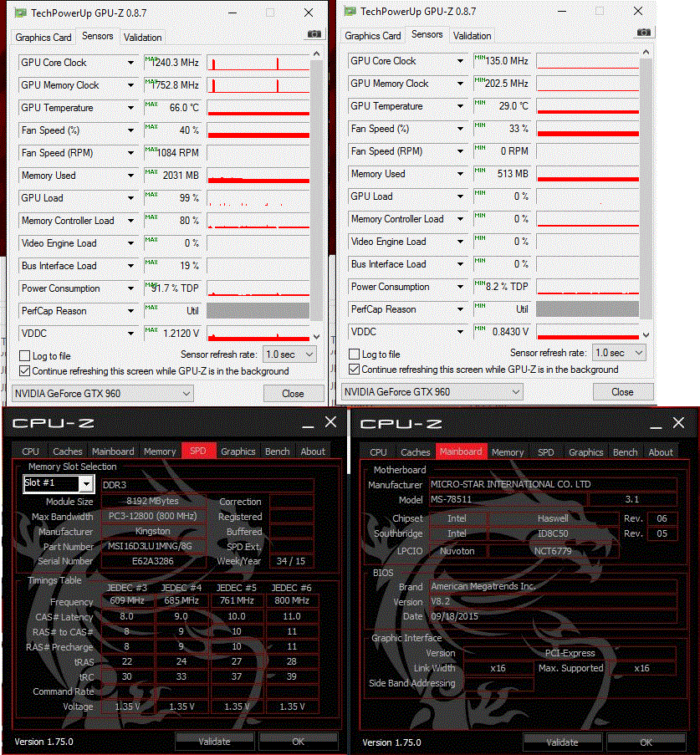
Task: Open the About tab in the Mainboard CPU-Z window
Action: coord(661,452)
